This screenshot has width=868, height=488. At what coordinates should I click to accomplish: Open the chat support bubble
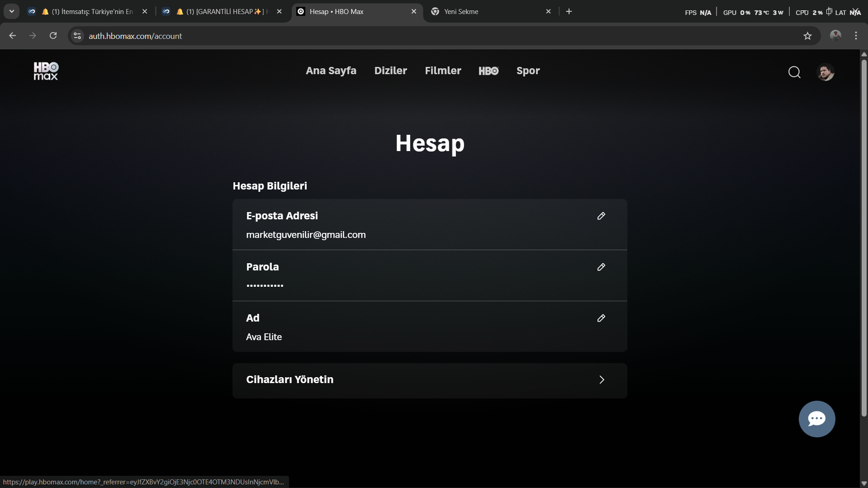click(x=817, y=419)
